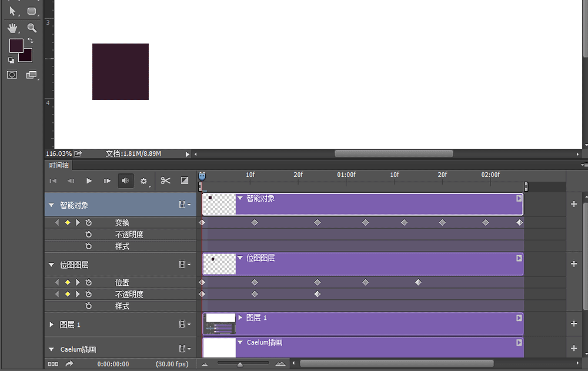The image size is (588, 371).
Task: Mute audio playback in the timeline
Action: tap(125, 181)
